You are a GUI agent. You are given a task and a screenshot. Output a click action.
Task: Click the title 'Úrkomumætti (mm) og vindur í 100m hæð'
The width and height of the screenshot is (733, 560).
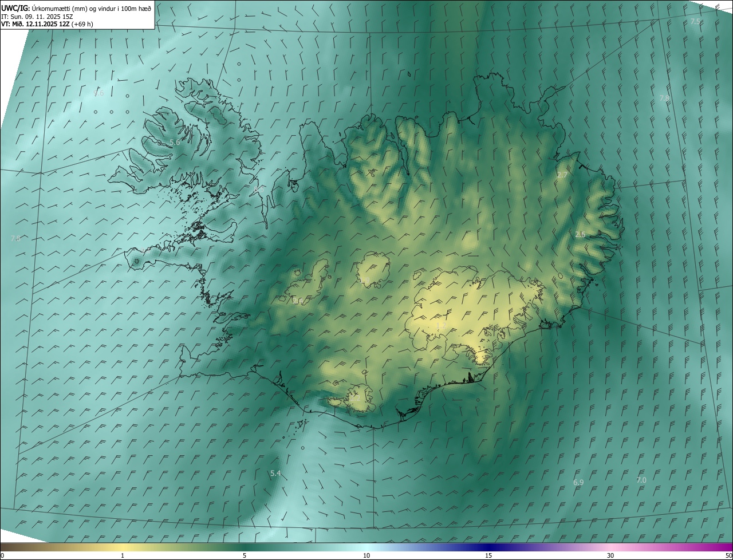click(91, 9)
